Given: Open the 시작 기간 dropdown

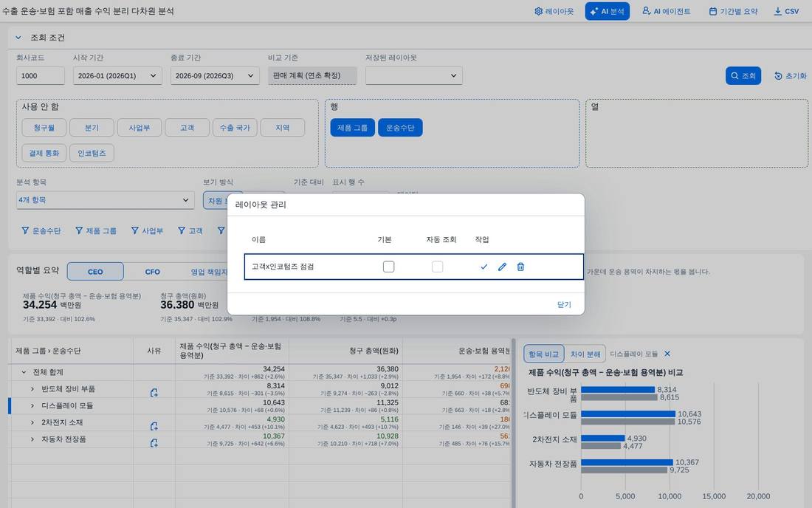Looking at the screenshot, I should tap(117, 75).
